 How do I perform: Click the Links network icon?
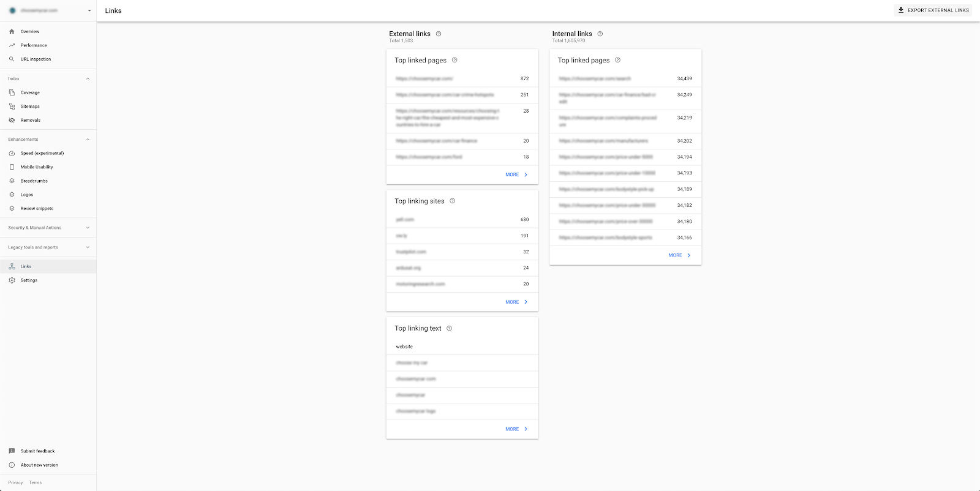point(12,266)
